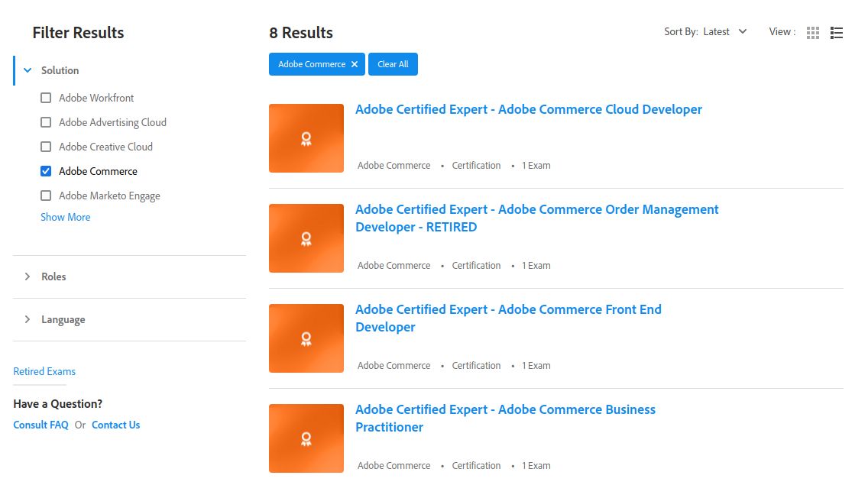This screenshot has height=485, width=868.
Task: Switch to grid view layout
Action: (813, 33)
